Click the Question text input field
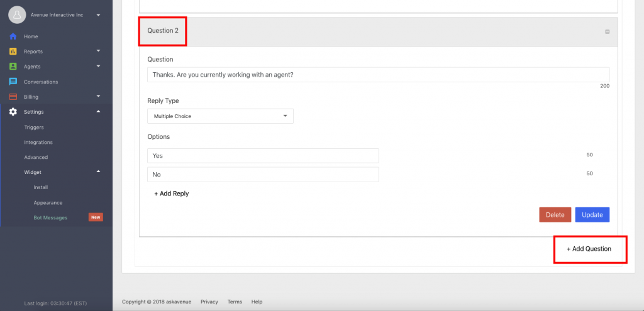The image size is (644, 311). 378,75
